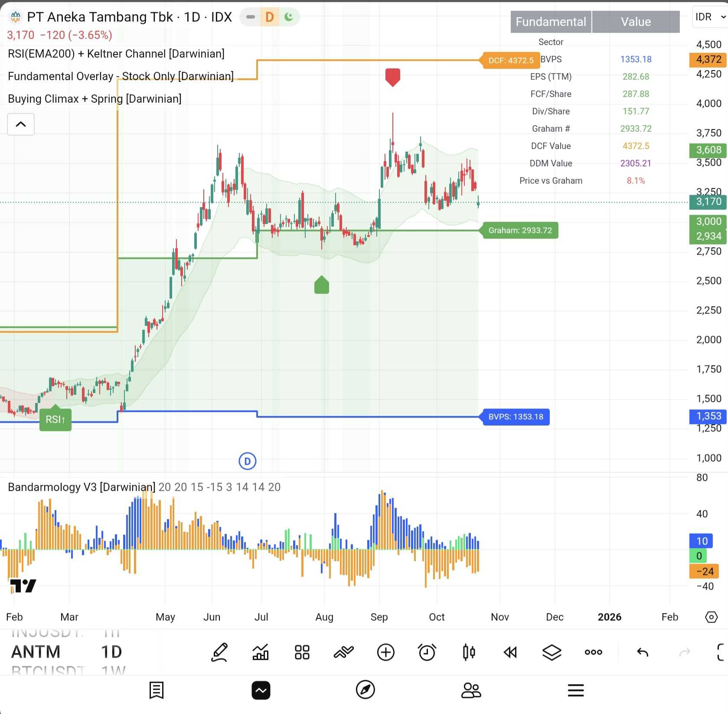Open chart settings hexagon gear icon
The height and width of the screenshot is (714, 728).
[712, 617]
